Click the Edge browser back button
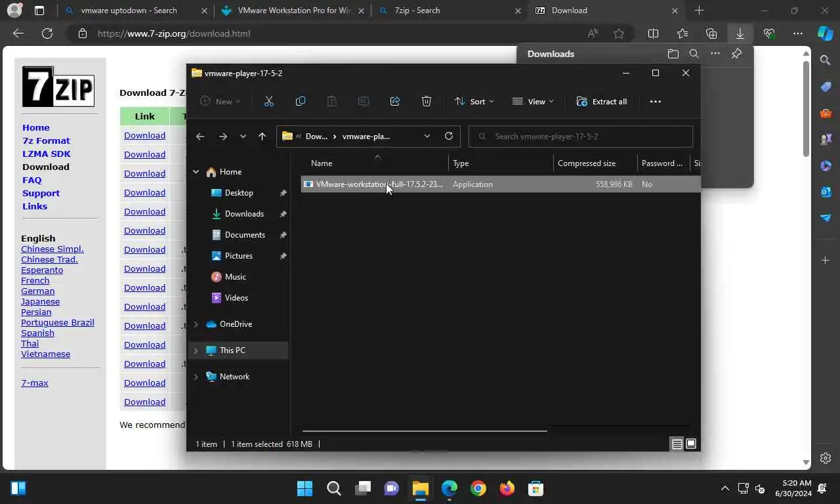The image size is (840, 504). pyautogui.click(x=18, y=33)
